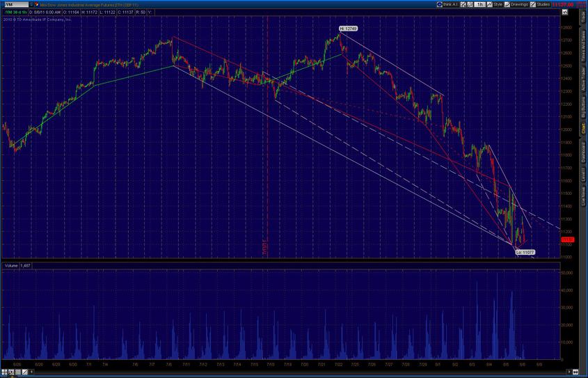Click the Style chart icon
This screenshot has width=588, height=378.
coord(489,4)
